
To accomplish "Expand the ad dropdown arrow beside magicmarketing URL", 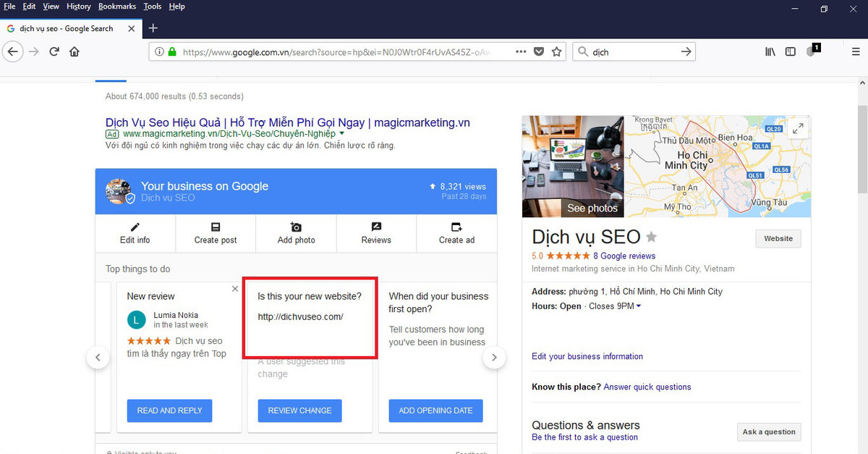I will coord(341,134).
